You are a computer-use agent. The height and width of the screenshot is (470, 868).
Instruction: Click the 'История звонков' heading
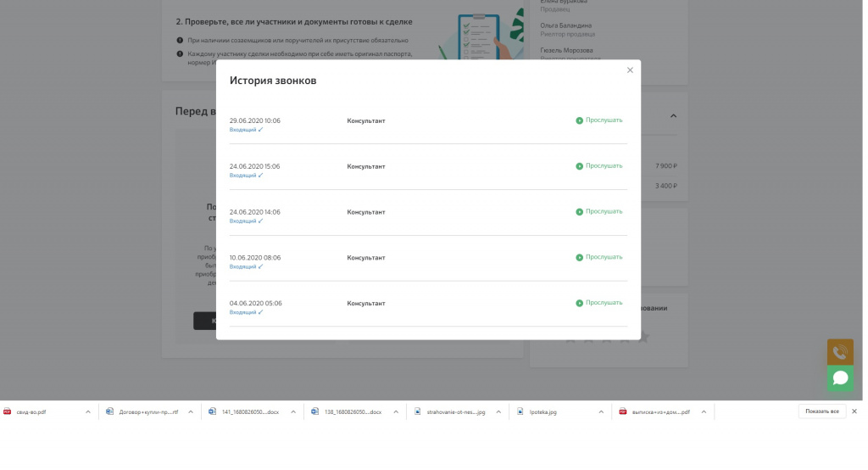pos(273,81)
